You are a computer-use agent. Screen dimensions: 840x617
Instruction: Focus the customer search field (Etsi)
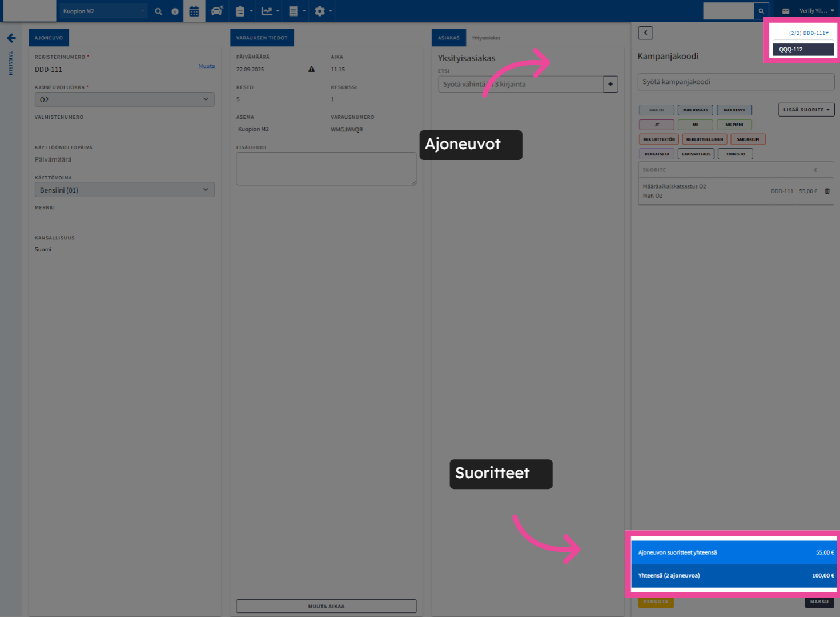tap(521, 84)
